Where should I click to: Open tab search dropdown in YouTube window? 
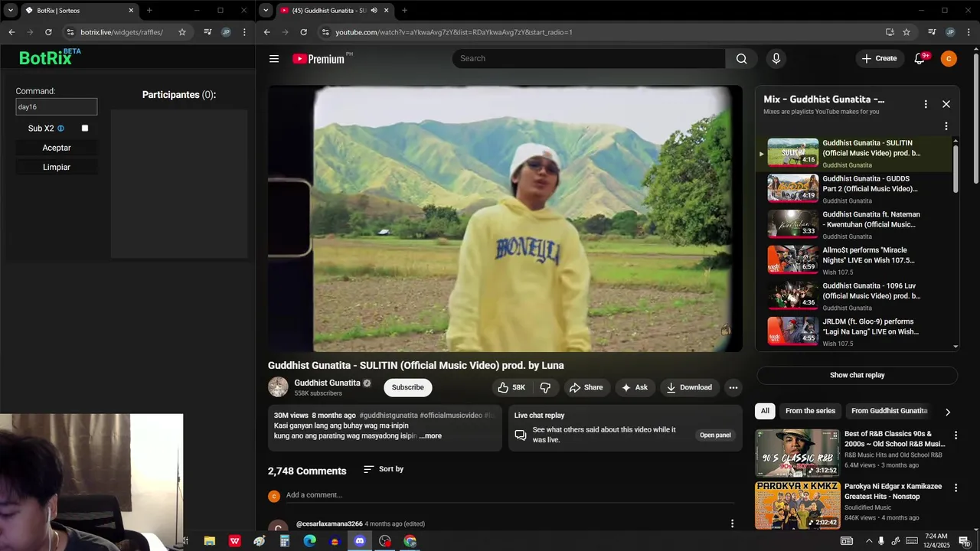pos(266,11)
